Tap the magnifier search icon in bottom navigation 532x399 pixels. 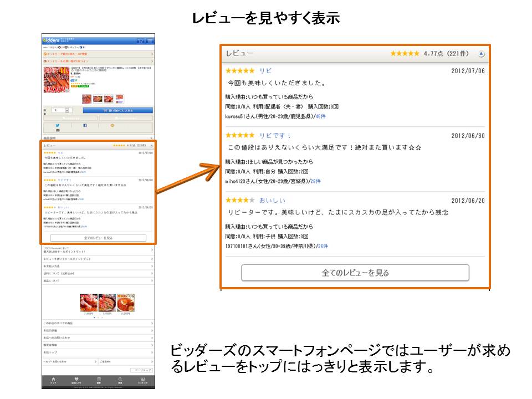120,380
